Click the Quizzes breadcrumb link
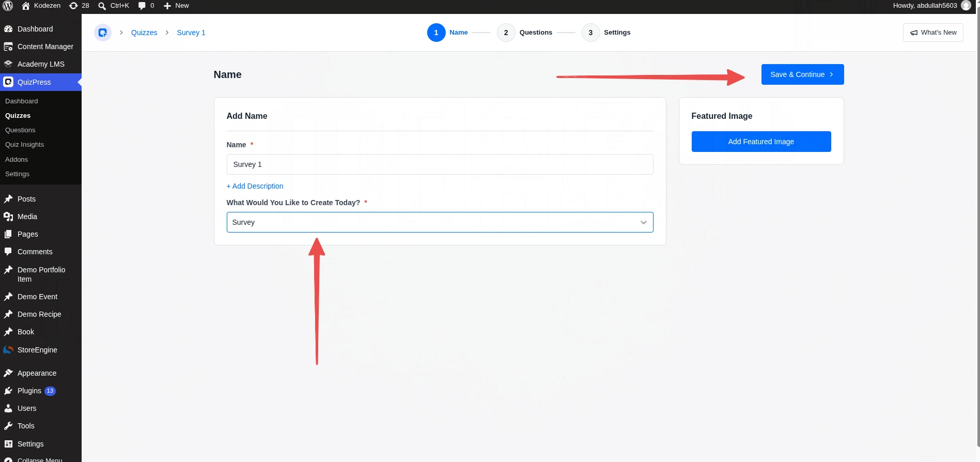 coord(144,33)
